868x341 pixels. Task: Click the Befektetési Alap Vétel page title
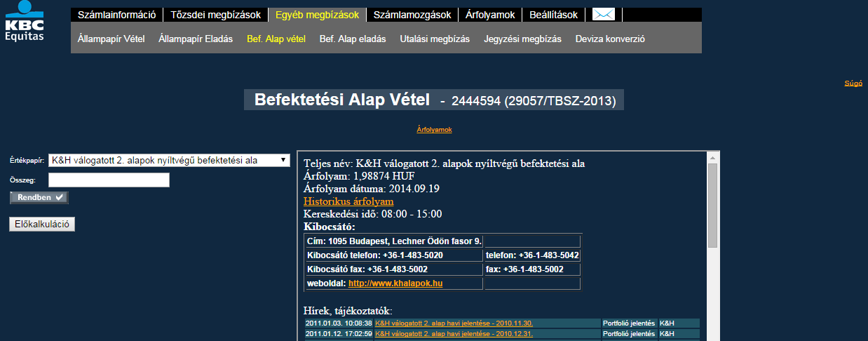(341, 100)
